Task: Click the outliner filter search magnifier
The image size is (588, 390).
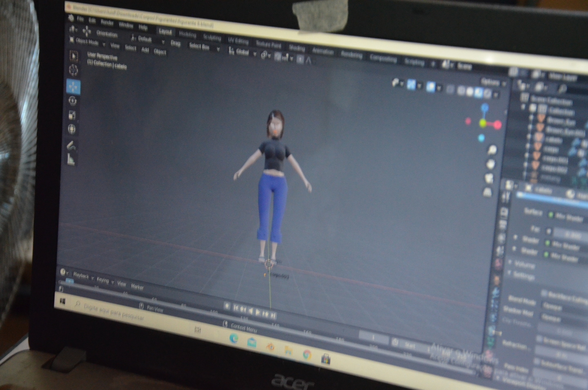Action: (562, 88)
